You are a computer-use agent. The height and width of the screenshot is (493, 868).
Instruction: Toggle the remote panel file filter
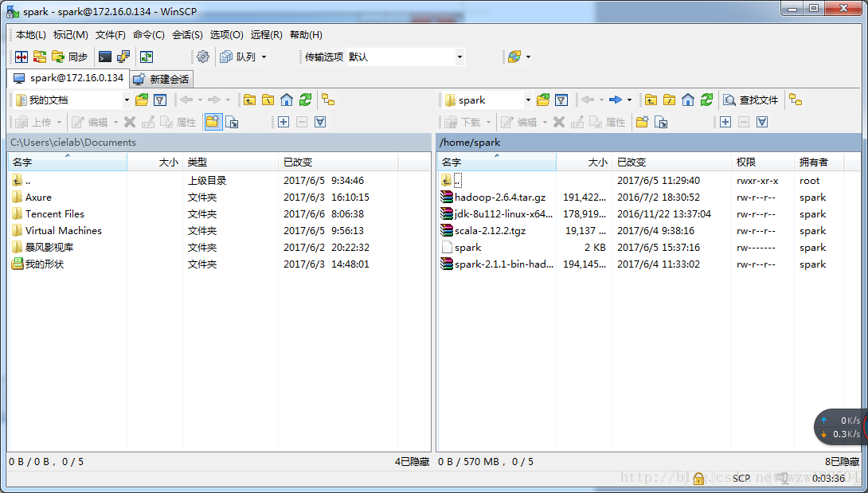coord(561,100)
